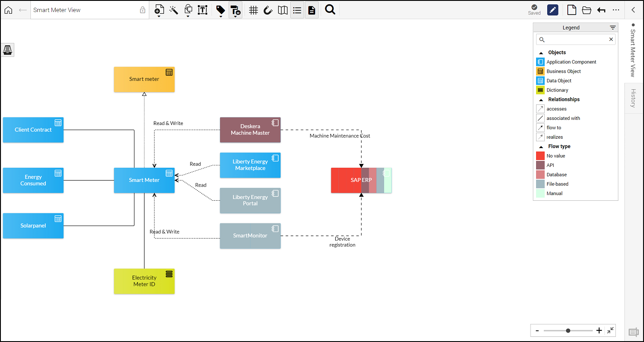Select the Solarpanel data object
This screenshot has height=342, width=644.
(33, 226)
